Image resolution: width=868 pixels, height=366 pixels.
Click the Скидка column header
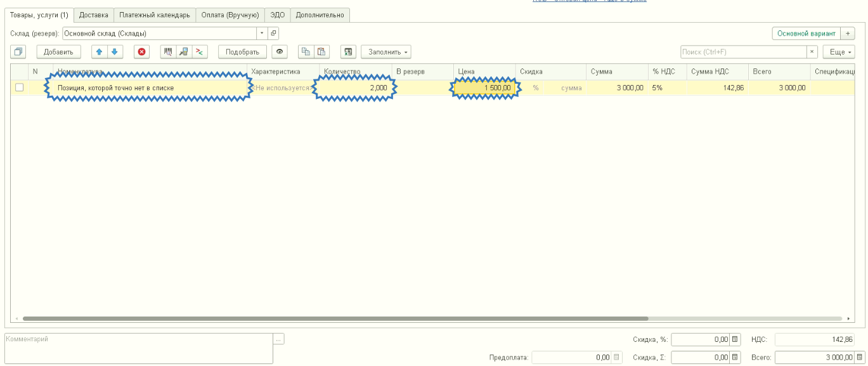click(551, 72)
